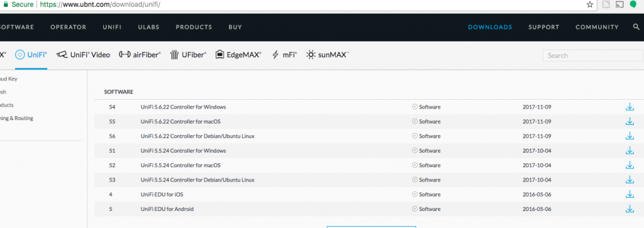Open UniFi 5.6.22 Controller for Windows link

pos(183,107)
